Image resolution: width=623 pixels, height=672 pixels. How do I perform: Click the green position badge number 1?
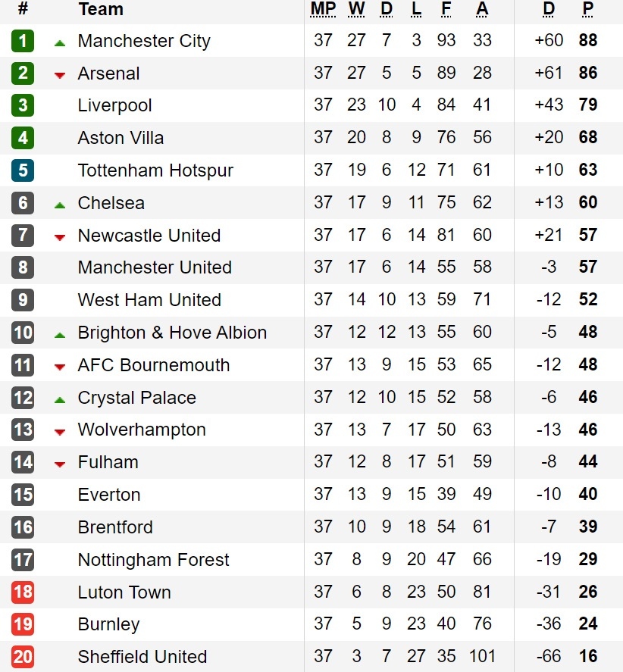coord(23,41)
